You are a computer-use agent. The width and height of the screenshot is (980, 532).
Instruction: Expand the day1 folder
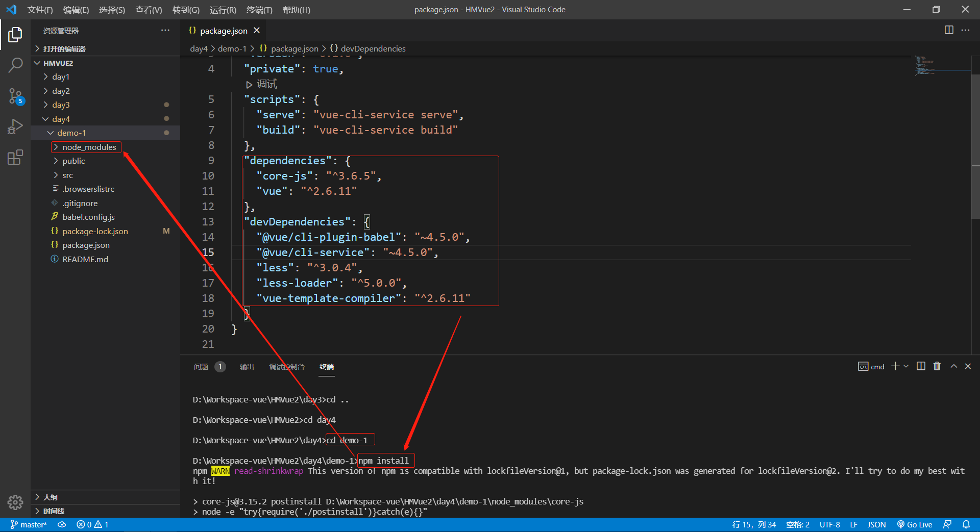pos(106,77)
